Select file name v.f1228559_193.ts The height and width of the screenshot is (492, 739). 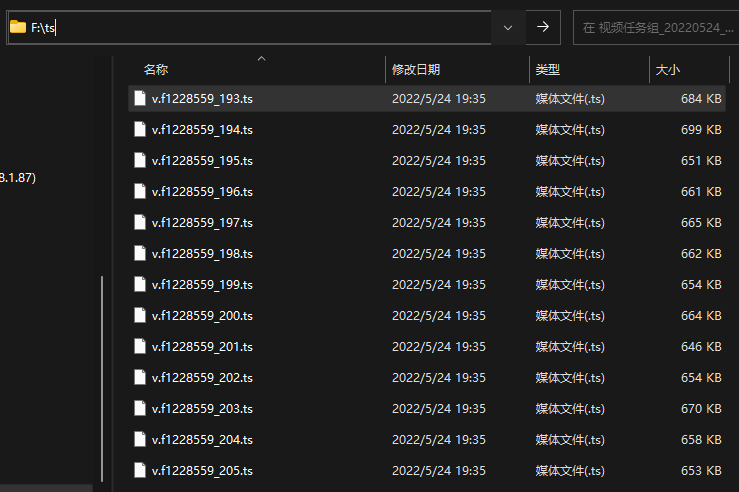(x=202, y=98)
